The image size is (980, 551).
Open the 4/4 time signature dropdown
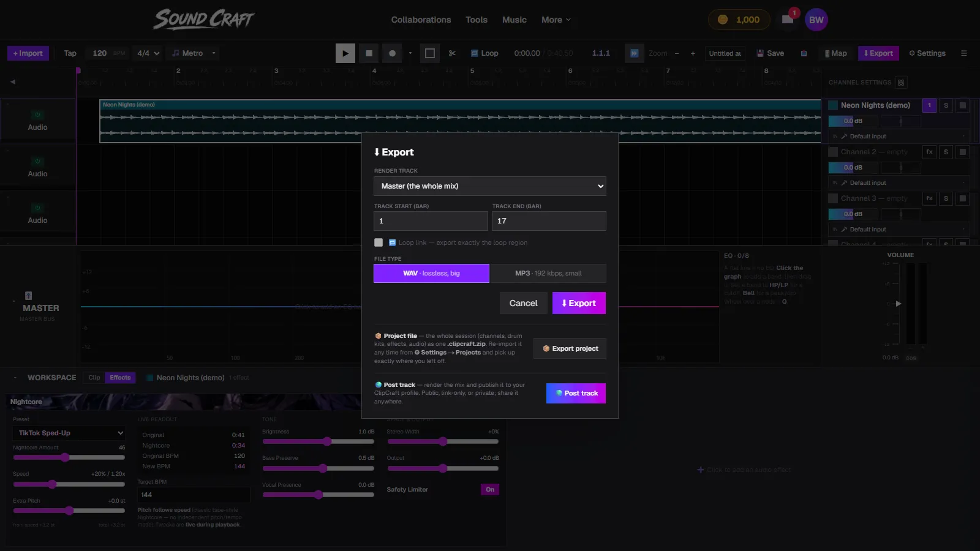tap(148, 53)
